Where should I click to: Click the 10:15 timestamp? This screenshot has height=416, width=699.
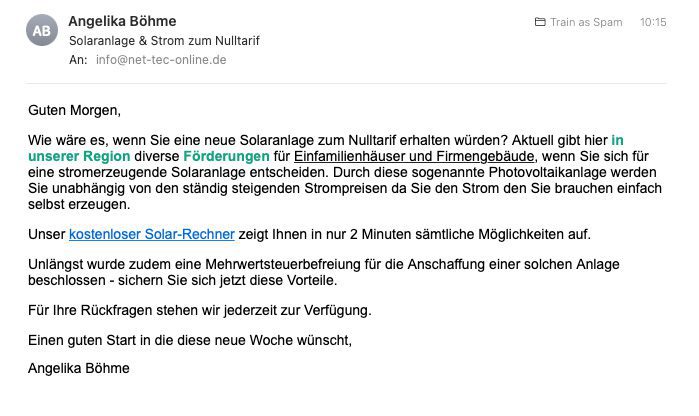tap(653, 22)
